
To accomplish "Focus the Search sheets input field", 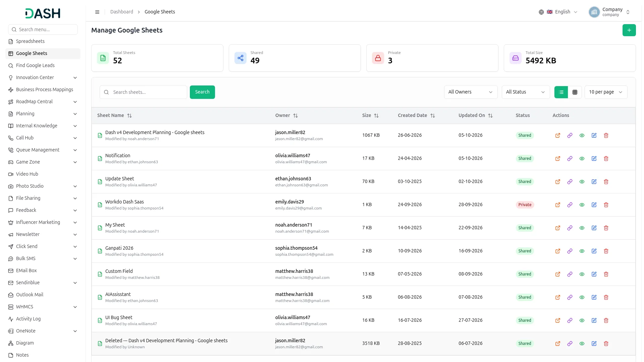I will (143, 92).
